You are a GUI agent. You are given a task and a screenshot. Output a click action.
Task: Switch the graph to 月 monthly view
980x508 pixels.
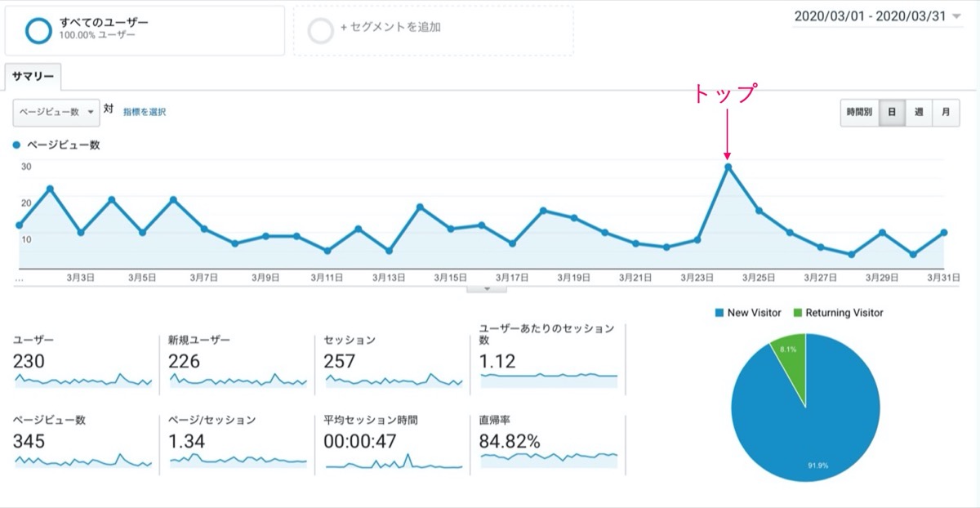pos(946,113)
